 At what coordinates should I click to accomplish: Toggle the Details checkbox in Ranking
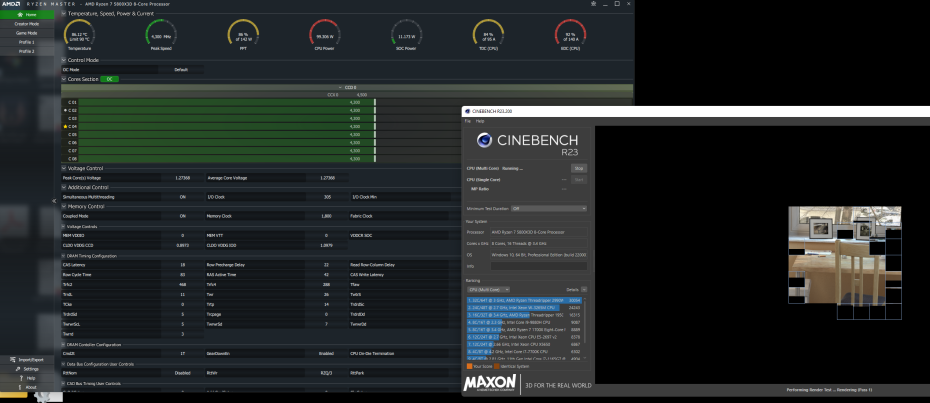(x=584, y=289)
